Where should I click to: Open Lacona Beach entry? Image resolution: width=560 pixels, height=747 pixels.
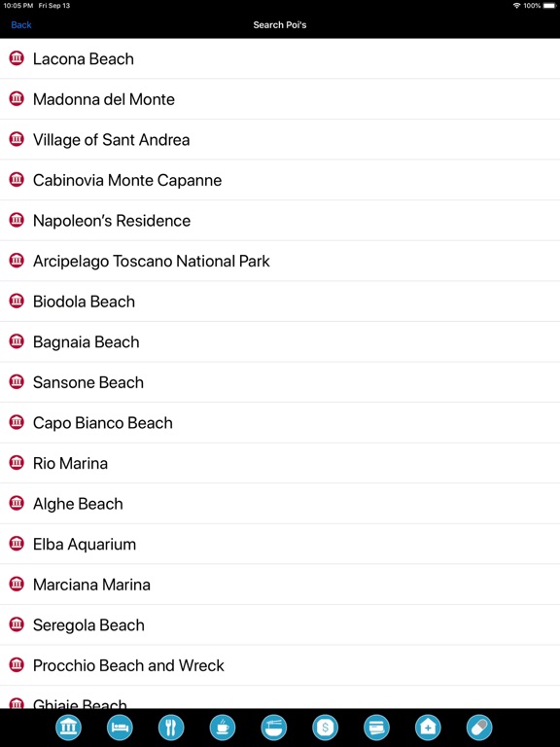coord(280,58)
